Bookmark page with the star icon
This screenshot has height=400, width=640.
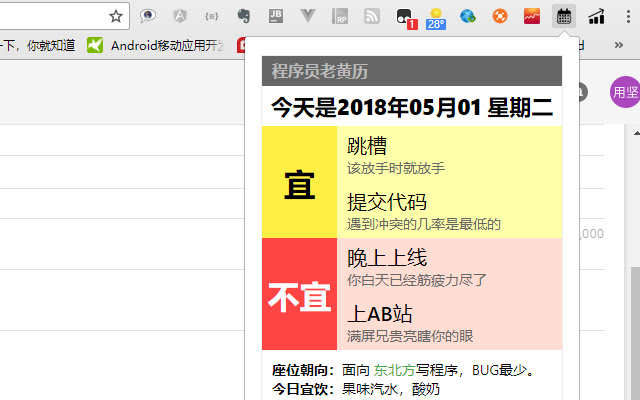point(116,16)
